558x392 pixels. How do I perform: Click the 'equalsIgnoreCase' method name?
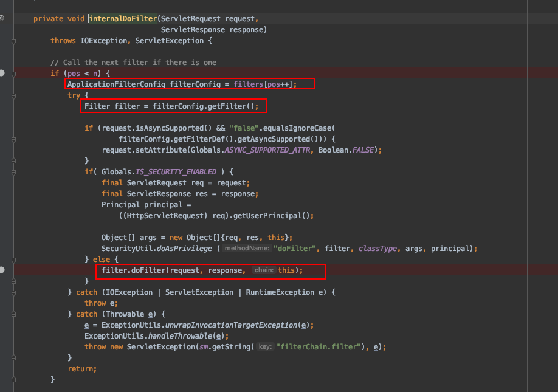[297, 128]
